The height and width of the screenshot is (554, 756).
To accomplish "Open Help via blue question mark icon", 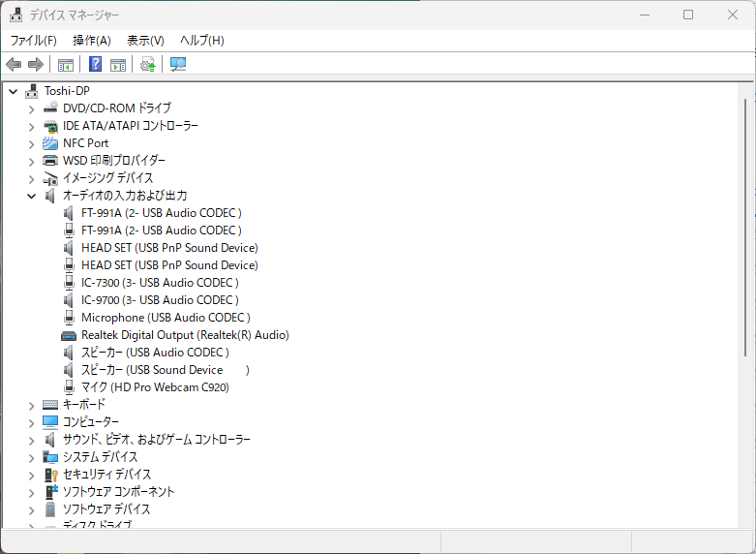I will pos(96,64).
